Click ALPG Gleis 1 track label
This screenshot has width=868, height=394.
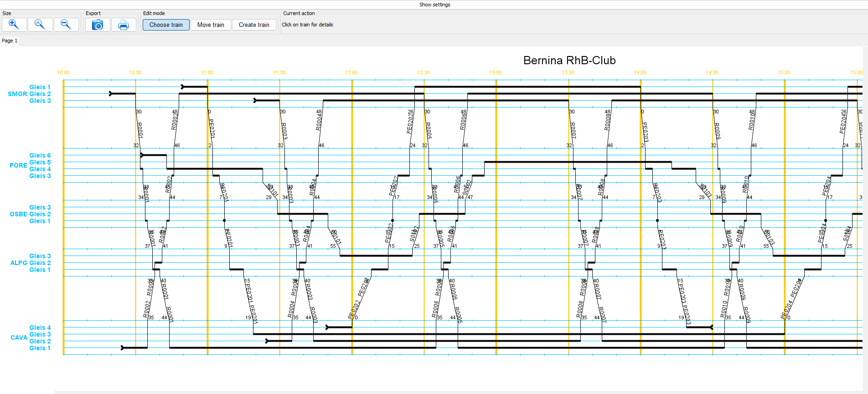click(x=40, y=270)
